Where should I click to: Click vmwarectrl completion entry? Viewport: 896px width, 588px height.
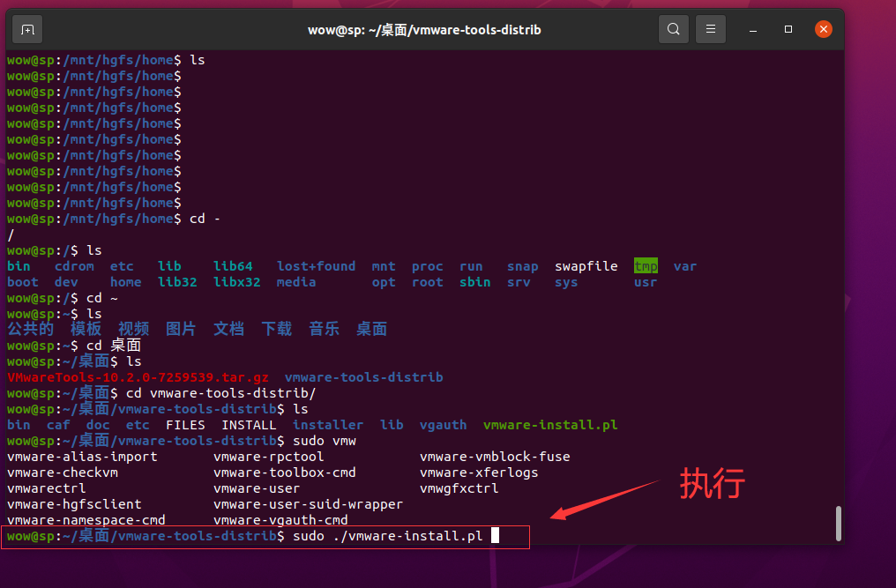[46, 488]
